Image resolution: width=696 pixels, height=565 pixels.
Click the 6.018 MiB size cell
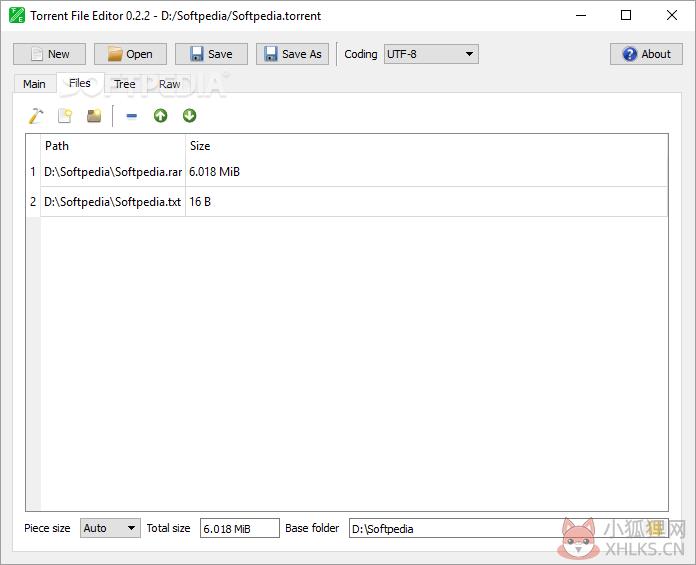point(426,172)
